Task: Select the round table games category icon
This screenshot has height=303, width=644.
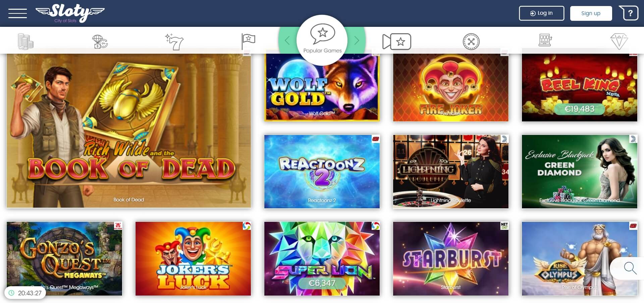Action: pyautogui.click(x=471, y=42)
